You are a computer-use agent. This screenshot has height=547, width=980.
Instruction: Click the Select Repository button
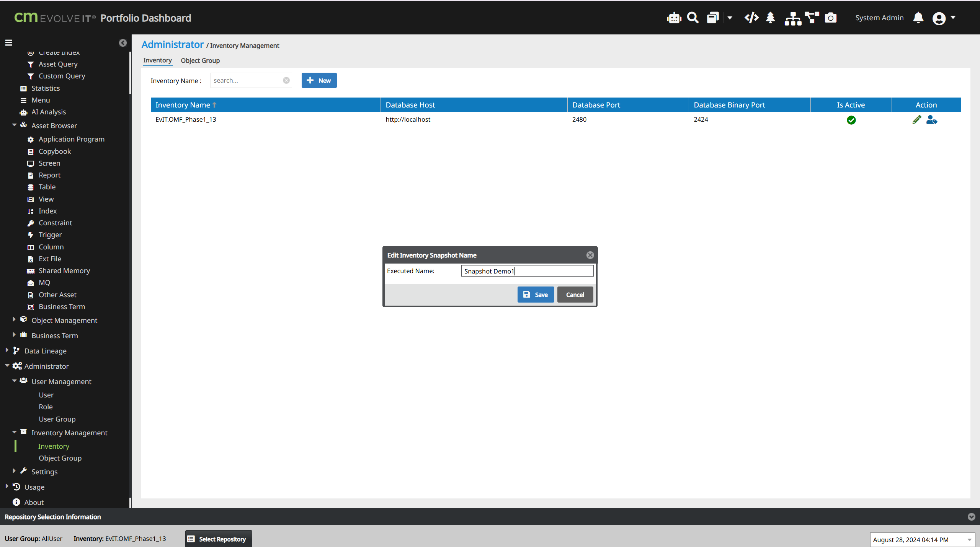tap(218, 539)
